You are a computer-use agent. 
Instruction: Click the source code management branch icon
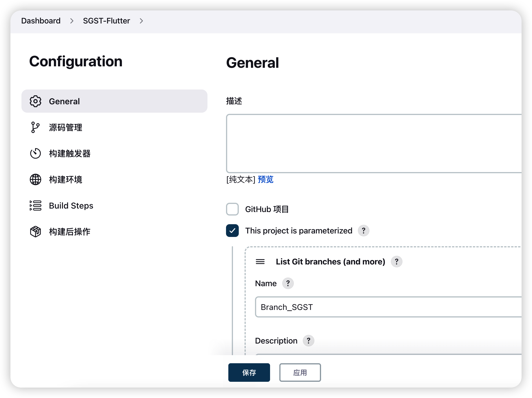tap(35, 127)
